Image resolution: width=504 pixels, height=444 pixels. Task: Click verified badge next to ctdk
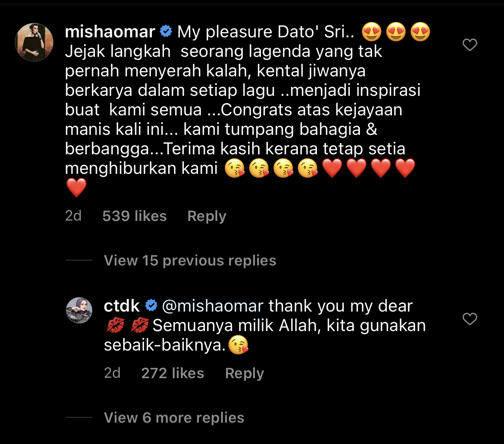click(151, 305)
